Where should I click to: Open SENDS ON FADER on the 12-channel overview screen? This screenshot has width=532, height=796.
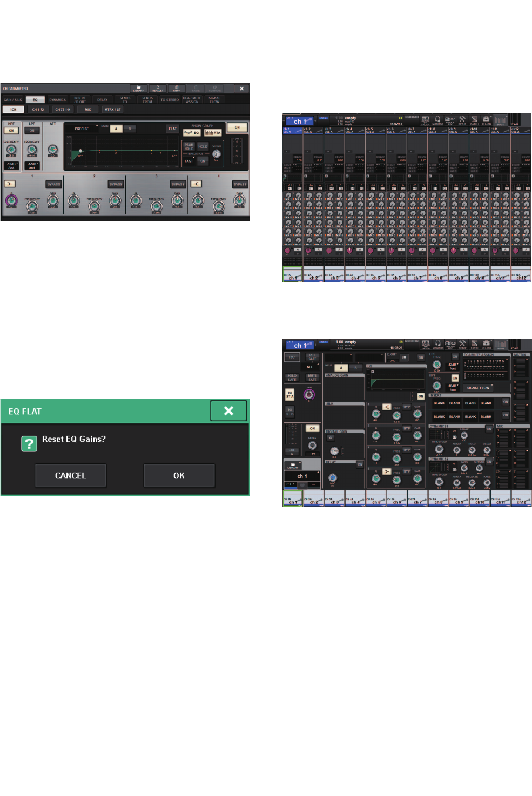[x=426, y=120]
